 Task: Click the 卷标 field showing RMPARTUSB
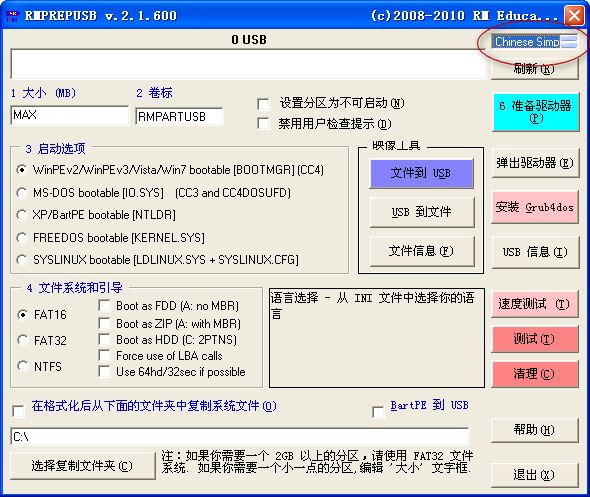point(179,117)
